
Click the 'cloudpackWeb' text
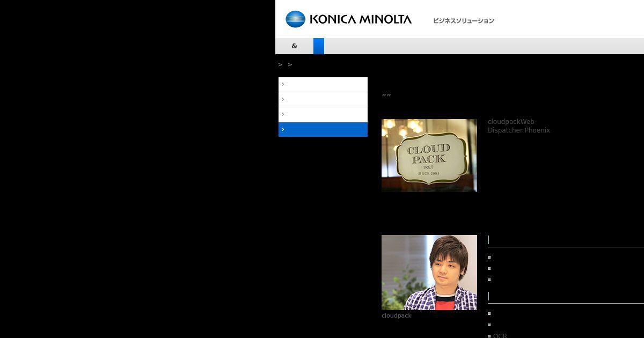pos(511,122)
